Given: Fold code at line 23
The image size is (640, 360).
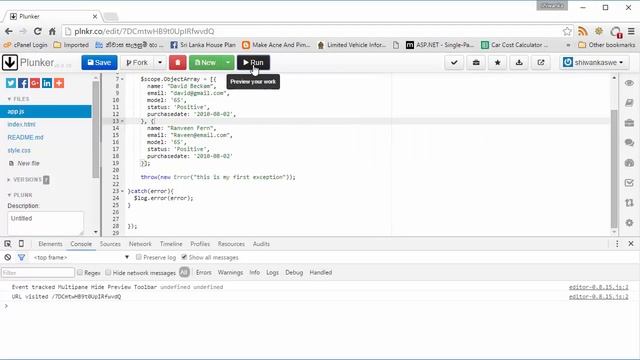Looking at the screenshot, I should [x=122, y=191].
